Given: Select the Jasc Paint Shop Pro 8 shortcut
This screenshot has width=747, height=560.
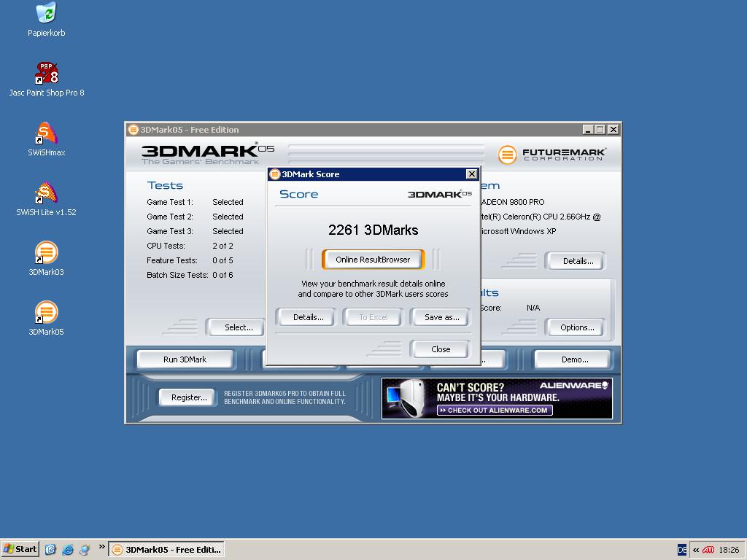Looking at the screenshot, I should (x=46, y=79).
